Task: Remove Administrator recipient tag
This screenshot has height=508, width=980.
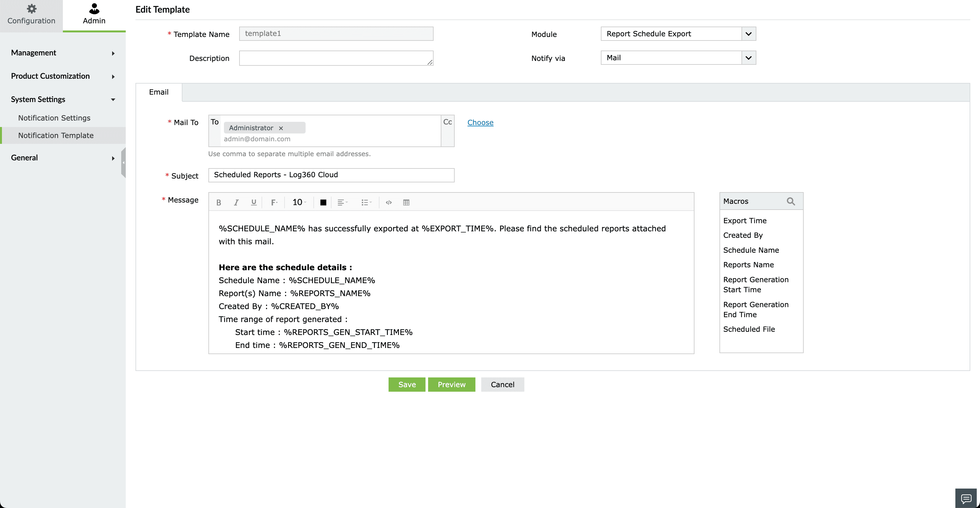Action: [x=281, y=128]
